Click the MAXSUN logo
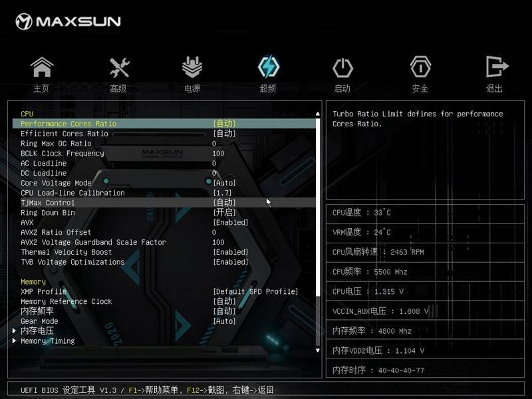This screenshot has height=399, width=532. pos(68,22)
